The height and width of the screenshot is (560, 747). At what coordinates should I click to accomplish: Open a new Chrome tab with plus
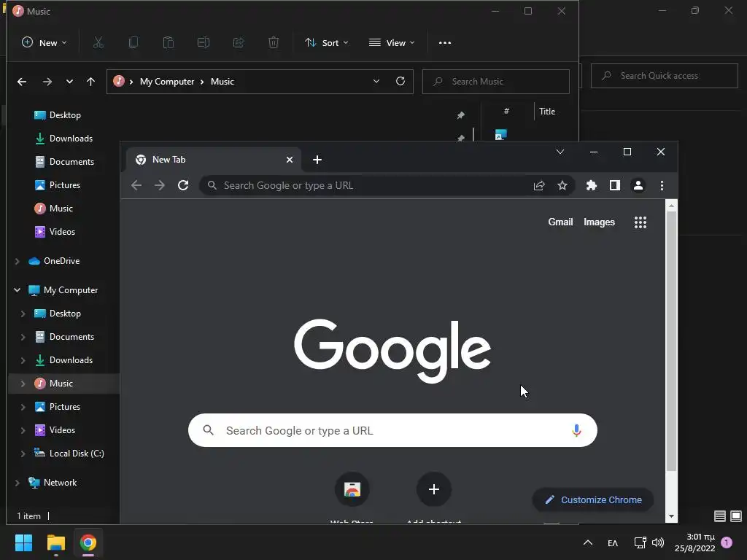(x=317, y=160)
